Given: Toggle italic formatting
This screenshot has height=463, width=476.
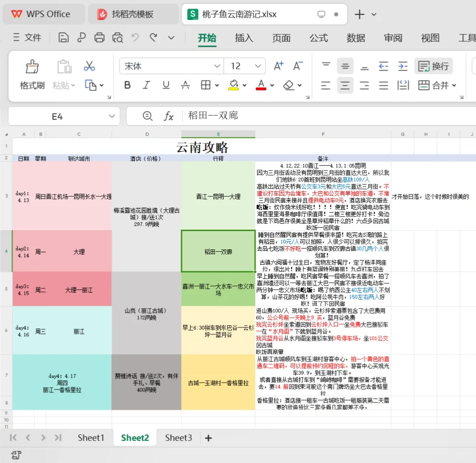Looking at the screenshot, I should pyautogui.click(x=146, y=85).
